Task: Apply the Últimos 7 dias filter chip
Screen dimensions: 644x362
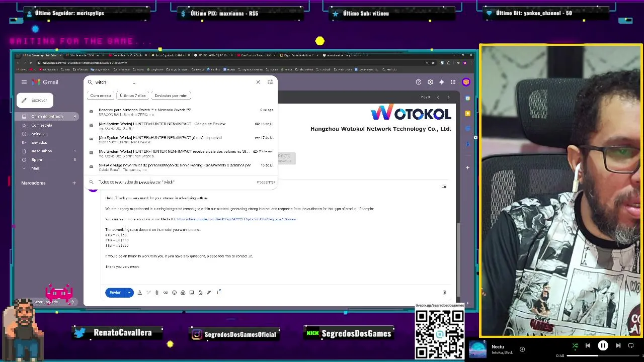Action: click(132, 96)
